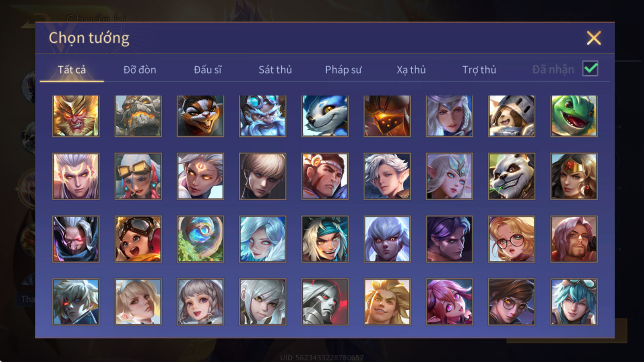Select the armored helmet bear hero portrait
644x362 pixels.
(512, 116)
